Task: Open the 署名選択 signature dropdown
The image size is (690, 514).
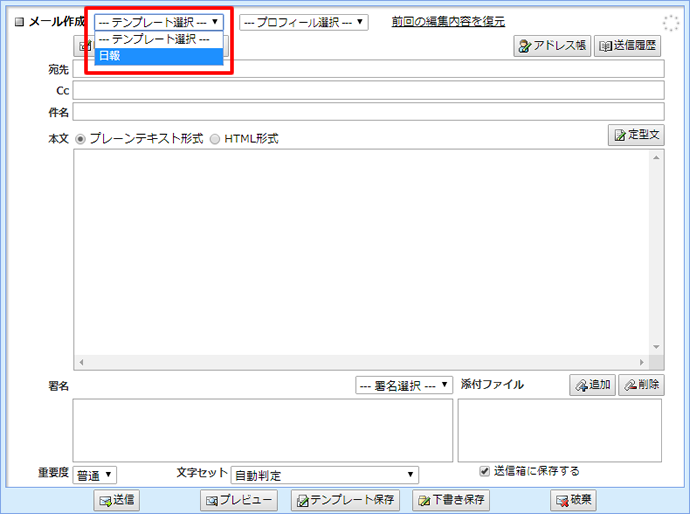Action: (404, 385)
